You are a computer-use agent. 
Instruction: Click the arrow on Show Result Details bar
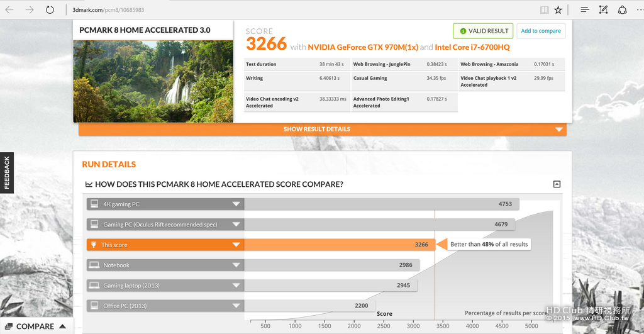pos(558,130)
